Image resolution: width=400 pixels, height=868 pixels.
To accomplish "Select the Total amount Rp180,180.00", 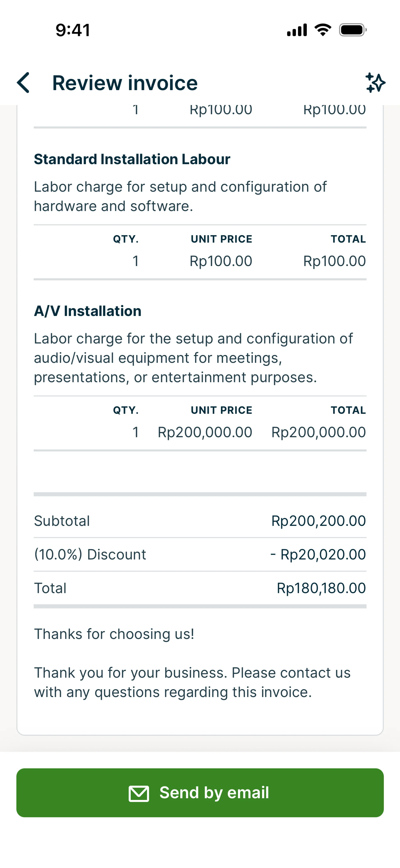I will pos(321,588).
